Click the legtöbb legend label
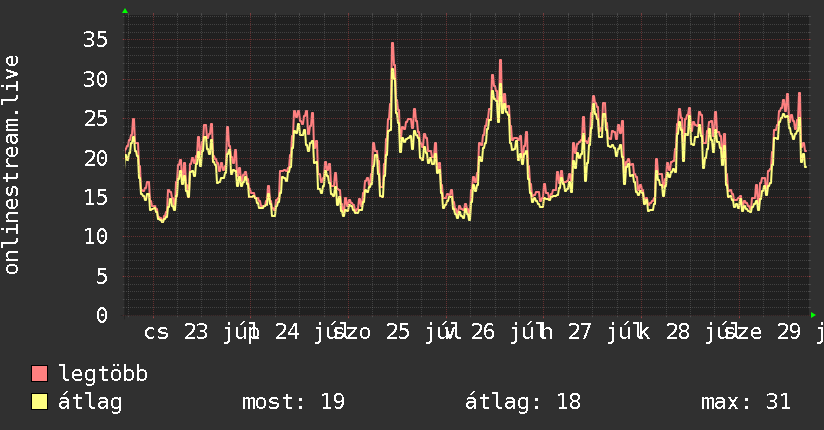Viewport: 824px width, 430px height. (x=103, y=374)
